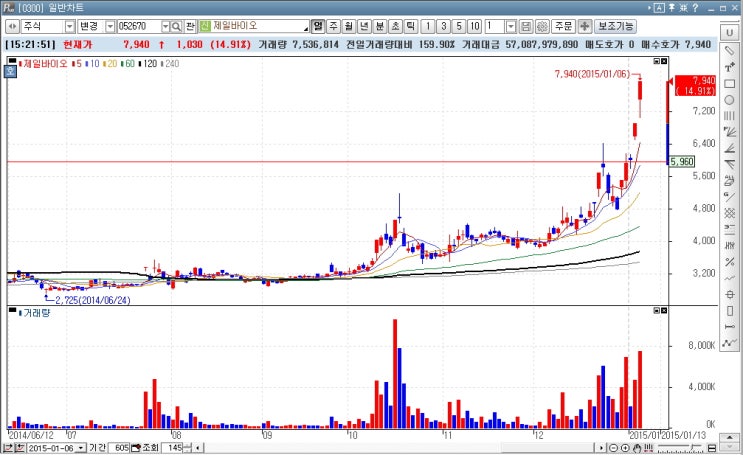Screen dimensions: 743x455
Task: Close the volume pane with its X button
Action: [x=664, y=310]
